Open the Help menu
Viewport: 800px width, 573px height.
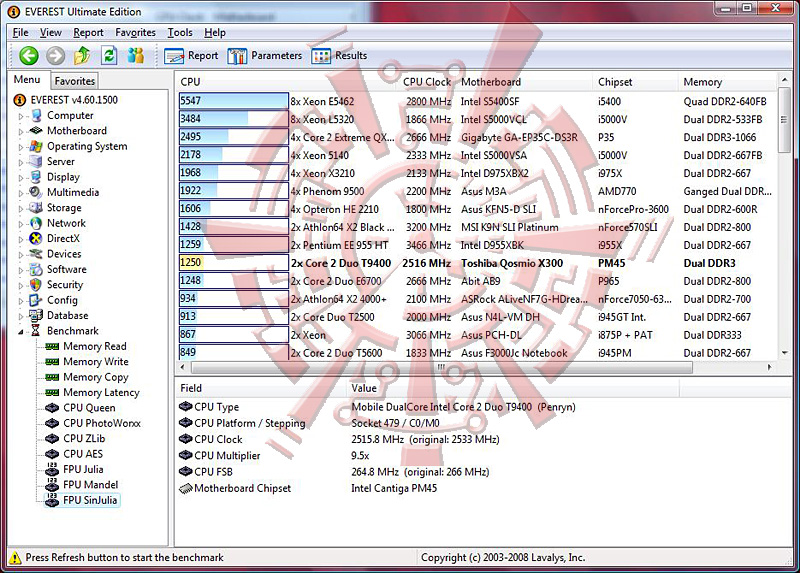coord(215,33)
